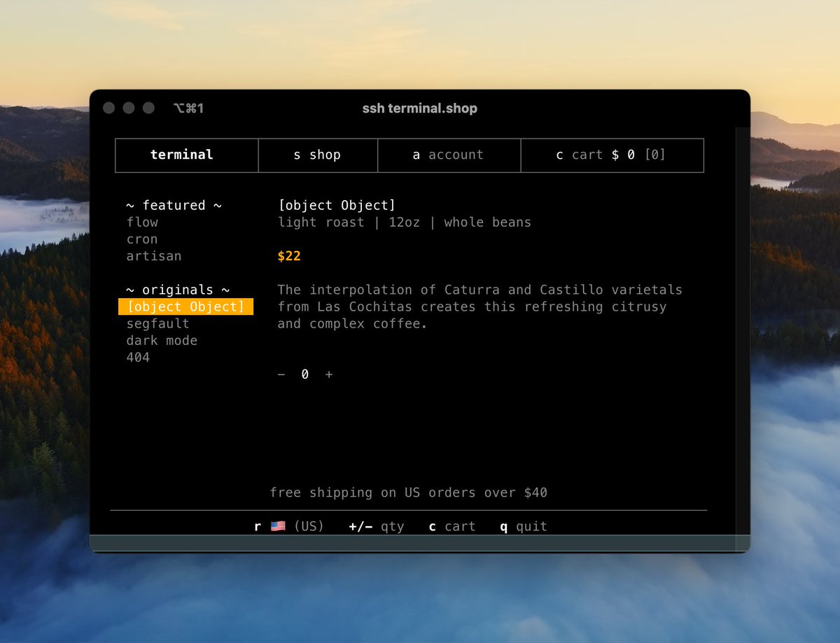Click the ssh terminal.shop window title
This screenshot has width=840, height=643.
point(420,108)
